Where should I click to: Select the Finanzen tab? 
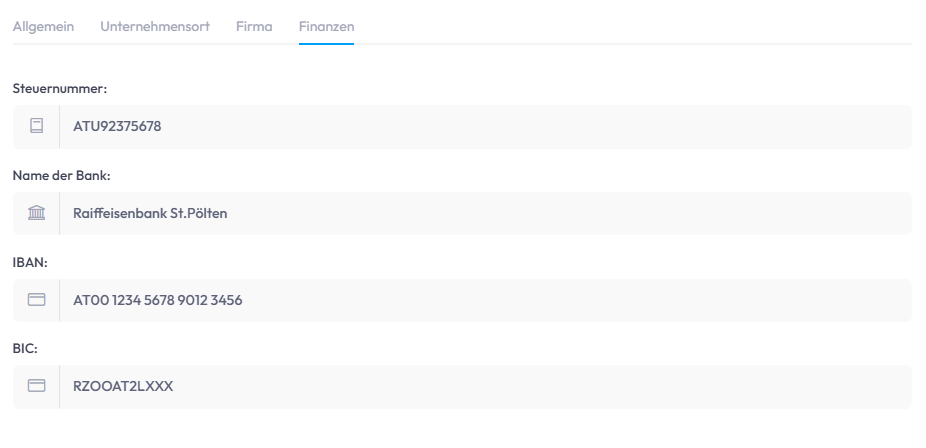(x=326, y=27)
